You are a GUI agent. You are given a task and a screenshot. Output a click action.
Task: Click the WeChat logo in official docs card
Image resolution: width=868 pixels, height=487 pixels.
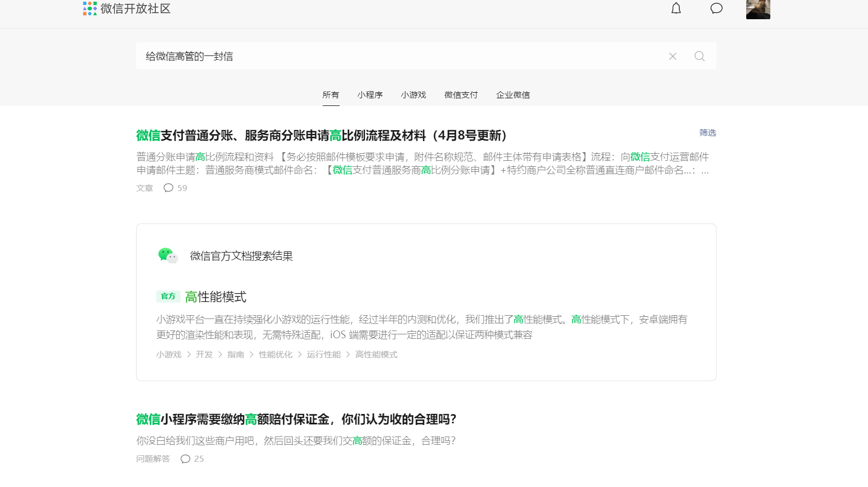[168, 255]
